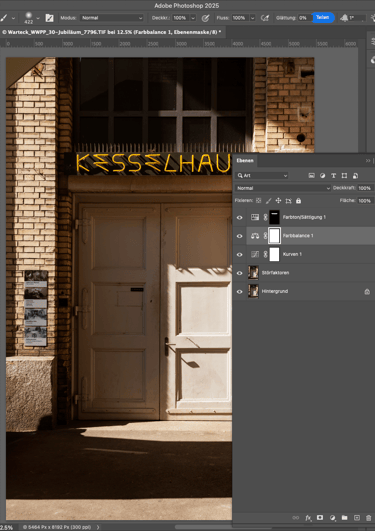Open the Modus blend mode dropdown
This screenshot has width=375, height=531.
pyautogui.click(x=112, y=18)
